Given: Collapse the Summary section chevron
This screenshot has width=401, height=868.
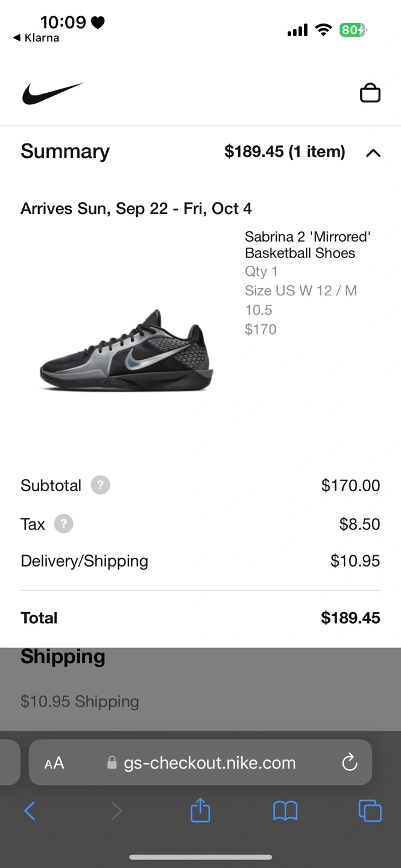Looking at the screenshot, I should [x=373, y=153].
